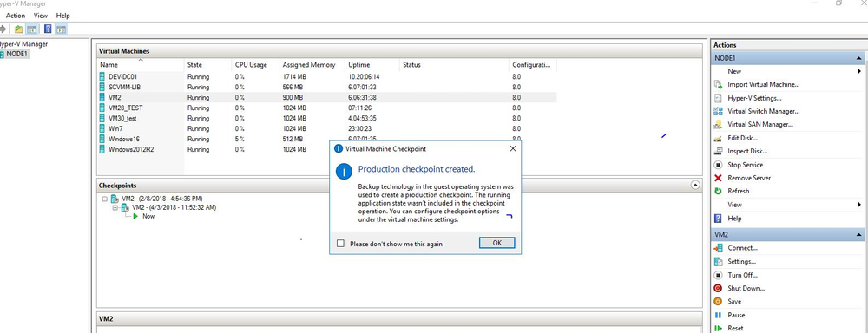Open the Action menu
Screen dimensions: 868x333
pyautogui.click(x=16, y=16)
